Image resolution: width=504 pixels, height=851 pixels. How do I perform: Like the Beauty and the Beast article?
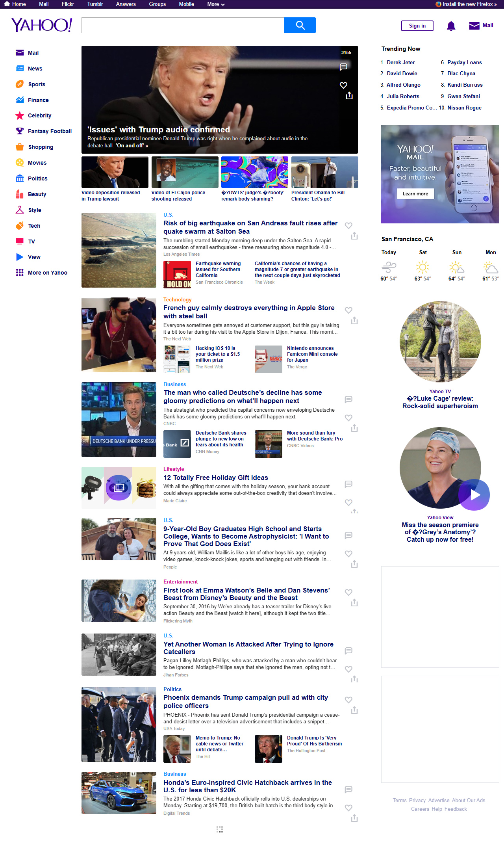(x=348, y=592)
